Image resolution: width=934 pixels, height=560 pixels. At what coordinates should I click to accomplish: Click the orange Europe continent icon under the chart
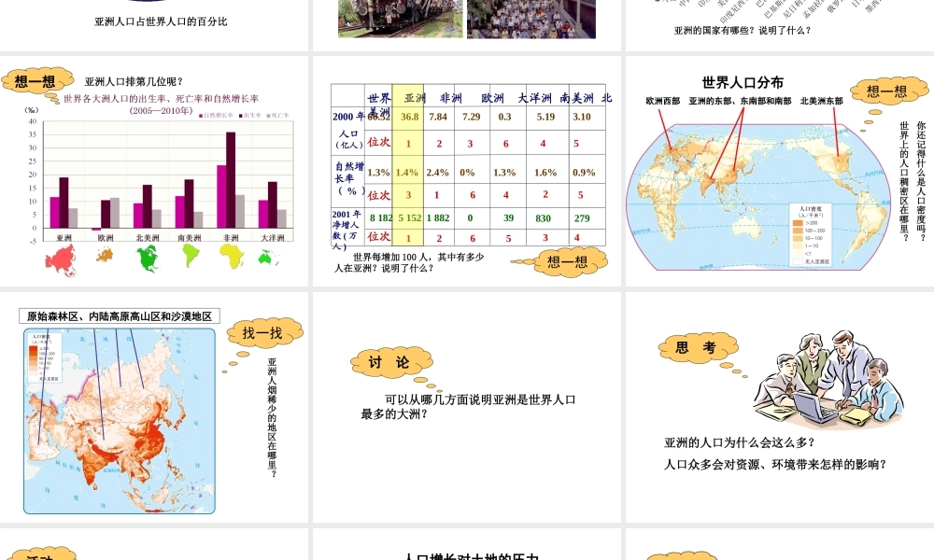(x=105, y=256)
